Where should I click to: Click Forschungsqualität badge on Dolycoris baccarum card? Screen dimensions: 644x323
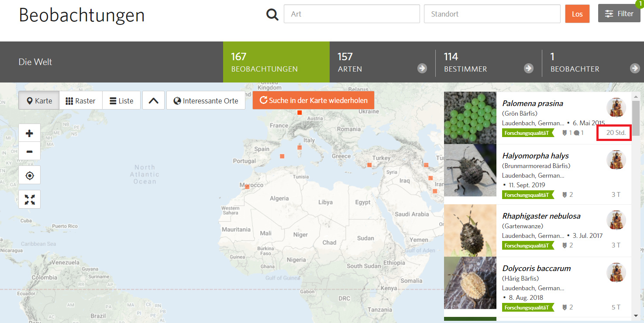pos(528,308)
